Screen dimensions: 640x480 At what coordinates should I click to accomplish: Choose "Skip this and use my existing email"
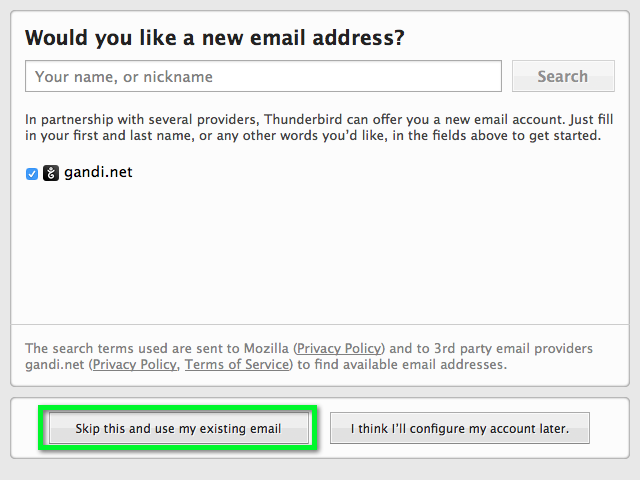tap(179, 428)
